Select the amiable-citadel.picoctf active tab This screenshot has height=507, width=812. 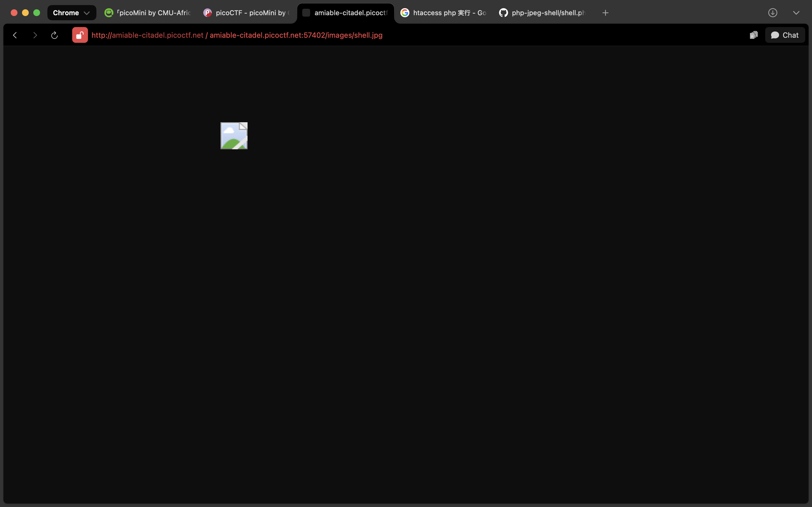pyautogui.click(x=346, y=13)
